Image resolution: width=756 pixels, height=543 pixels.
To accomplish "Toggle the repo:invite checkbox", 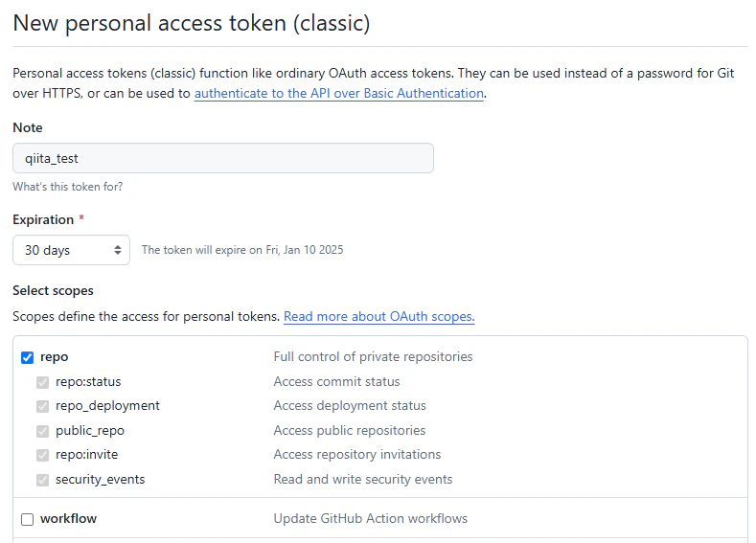I will pyautogui.click(x=42, y=455).
